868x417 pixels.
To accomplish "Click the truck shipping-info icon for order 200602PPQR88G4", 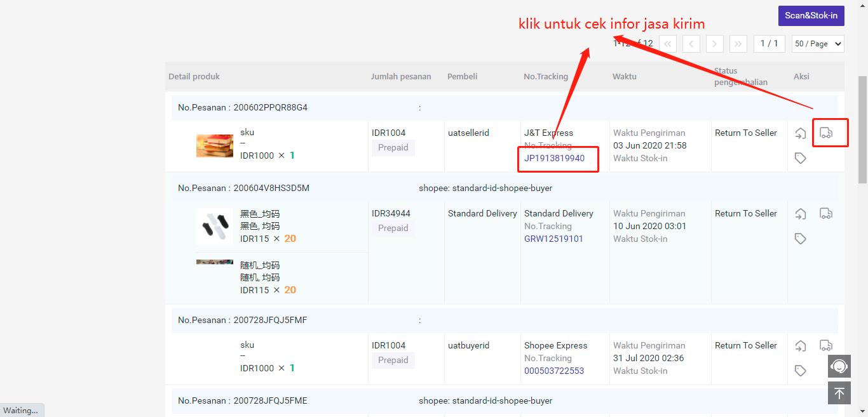I will [825, 133].
